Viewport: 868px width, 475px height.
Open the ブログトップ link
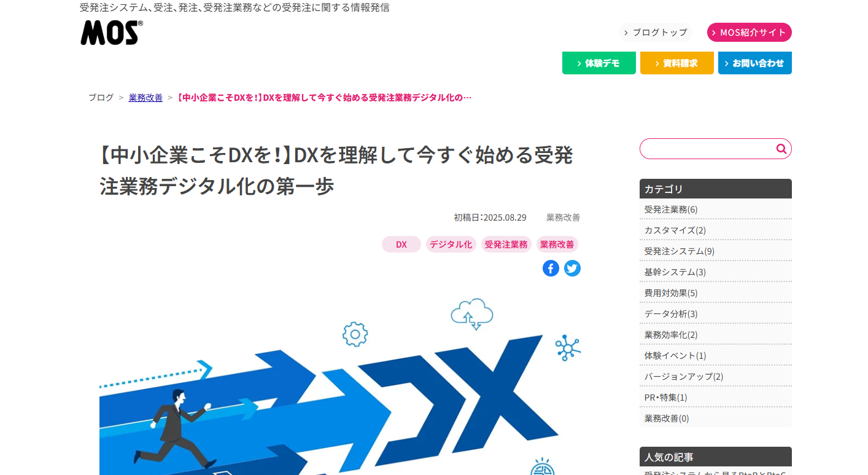[655, 33]
